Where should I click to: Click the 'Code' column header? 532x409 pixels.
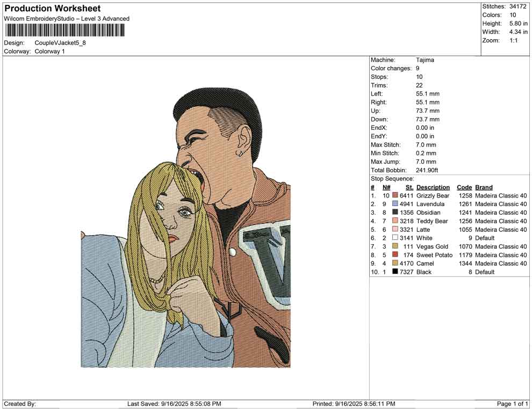(464, 187)
